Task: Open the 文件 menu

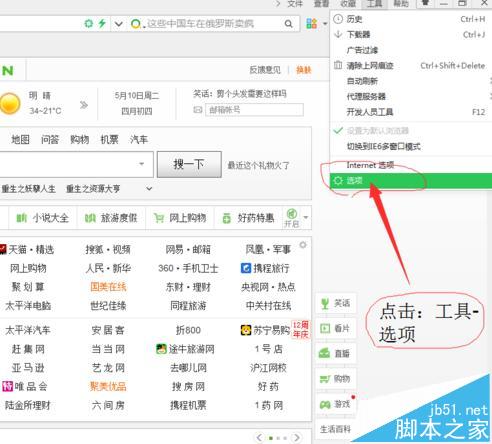Action: tap(295, 4)
